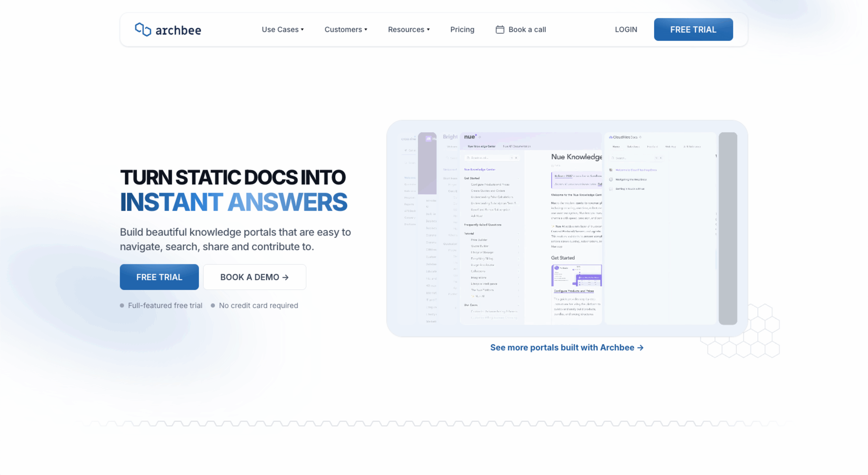Expand the Resources dropdown arrow

pyautogui.click(x=428, y=30)
